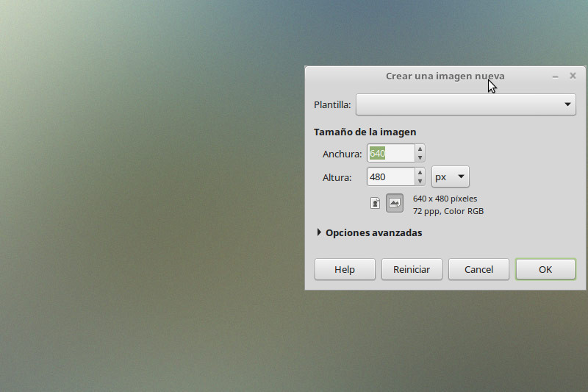Select landscape orientation icon

[395, 203]
